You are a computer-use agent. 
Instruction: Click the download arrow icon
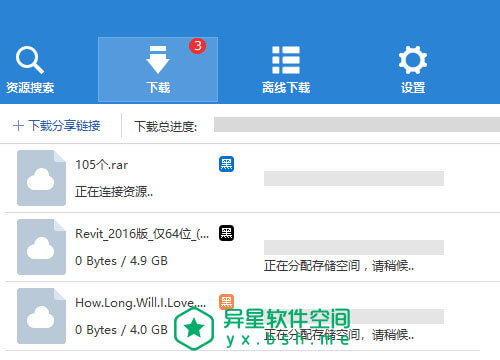(x=158, y=60)
